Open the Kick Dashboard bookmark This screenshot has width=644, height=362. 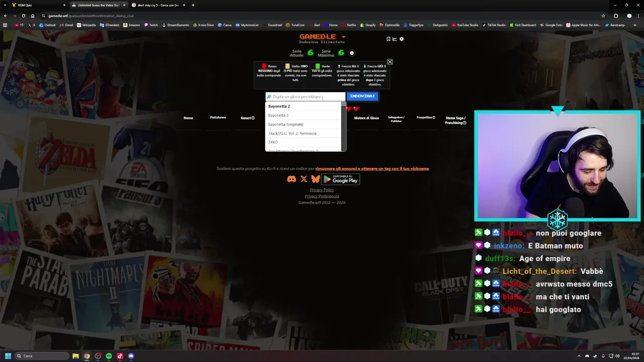tap(523, 25)
